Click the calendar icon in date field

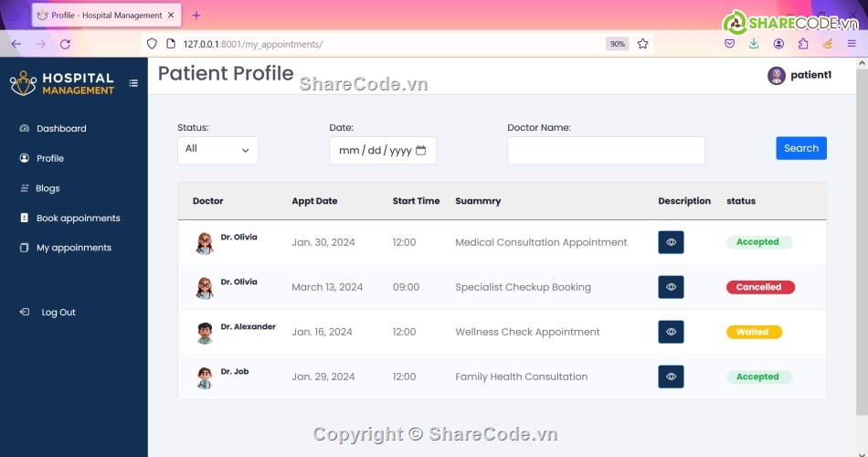pyautogui.click(x=421, y=151)
